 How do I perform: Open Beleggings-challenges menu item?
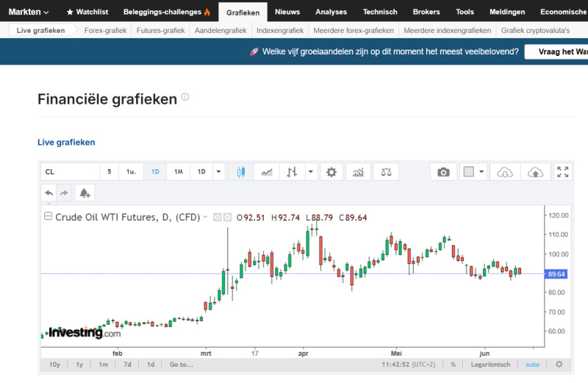[167, 12]
